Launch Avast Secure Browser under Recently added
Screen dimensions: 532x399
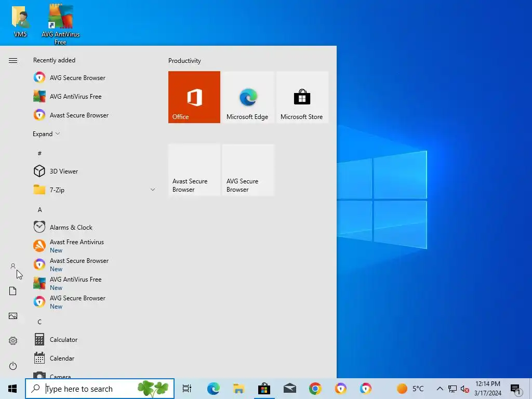[x=96, y=115]
